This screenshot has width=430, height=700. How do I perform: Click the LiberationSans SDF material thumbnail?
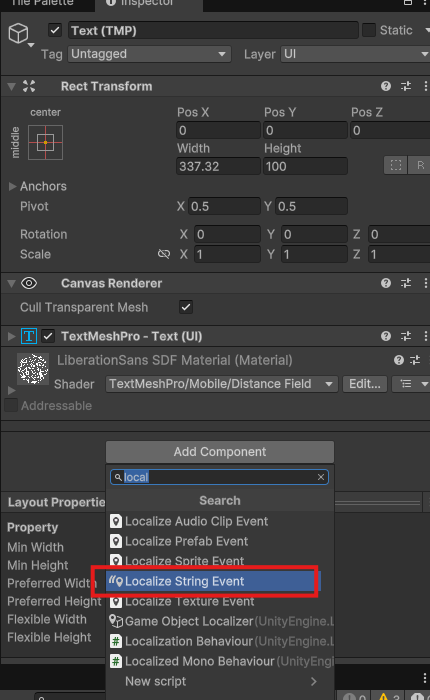[x=33, y=369]
